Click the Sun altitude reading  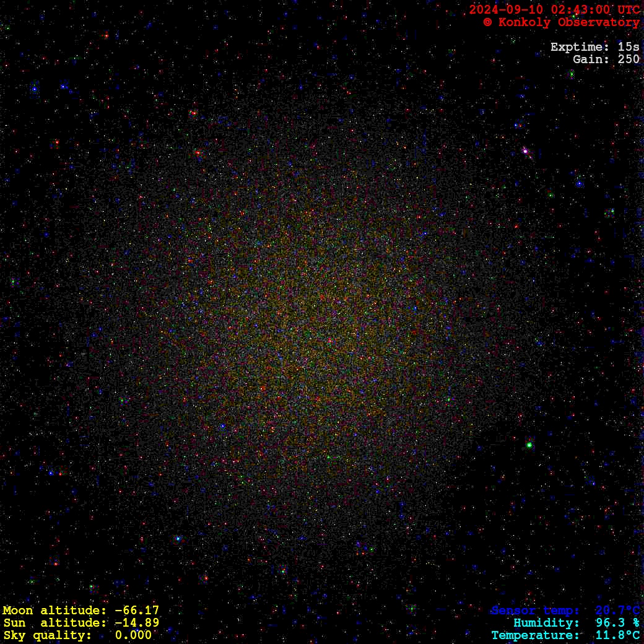80,623
